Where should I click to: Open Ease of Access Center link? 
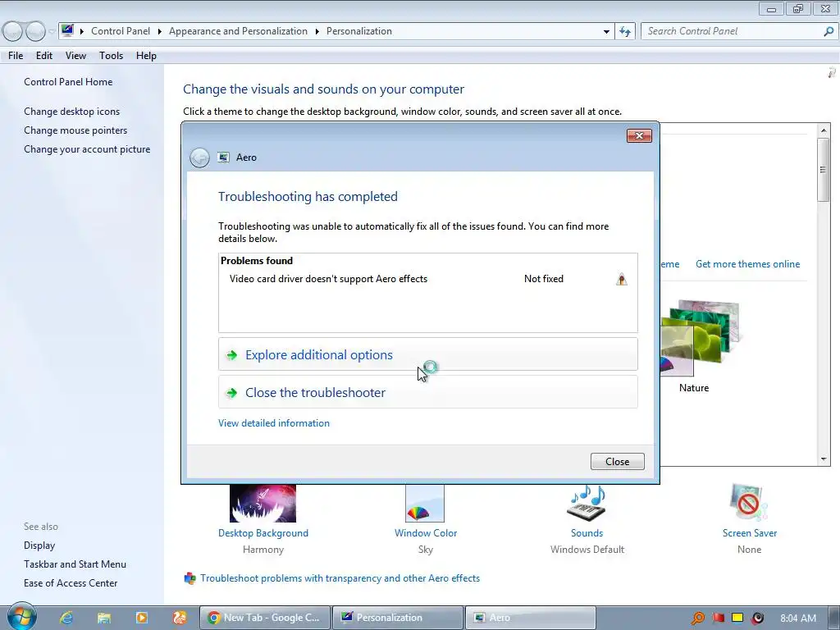(71, 583)
